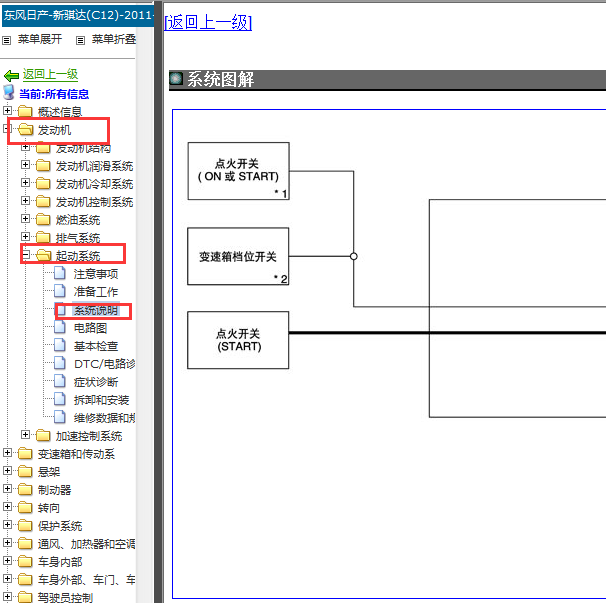
Task: Click the blue [返回上一级] link in content
Action: 208,22
